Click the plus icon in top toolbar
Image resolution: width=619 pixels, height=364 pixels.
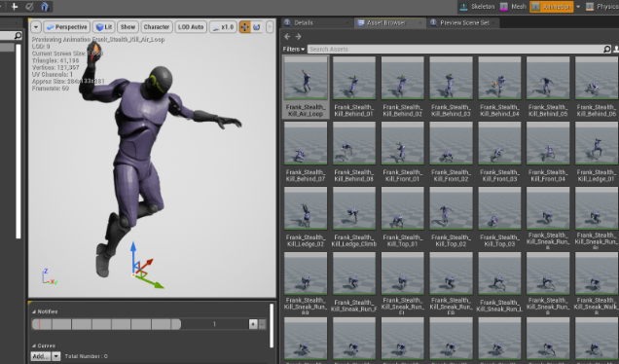tap(15, 6)
